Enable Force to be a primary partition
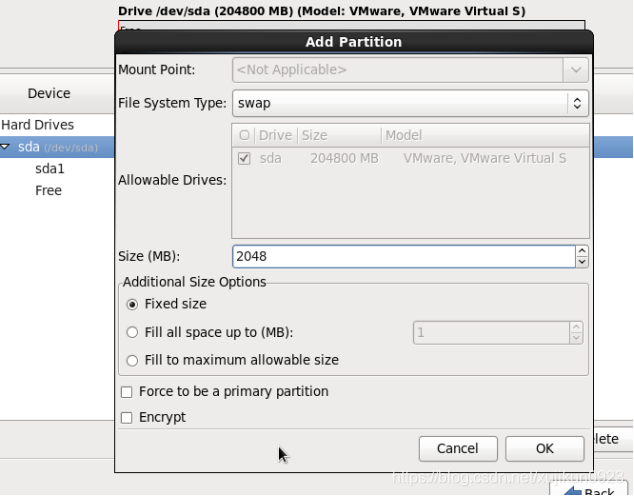Screen dimensions: 634x496 pos(127,392)
